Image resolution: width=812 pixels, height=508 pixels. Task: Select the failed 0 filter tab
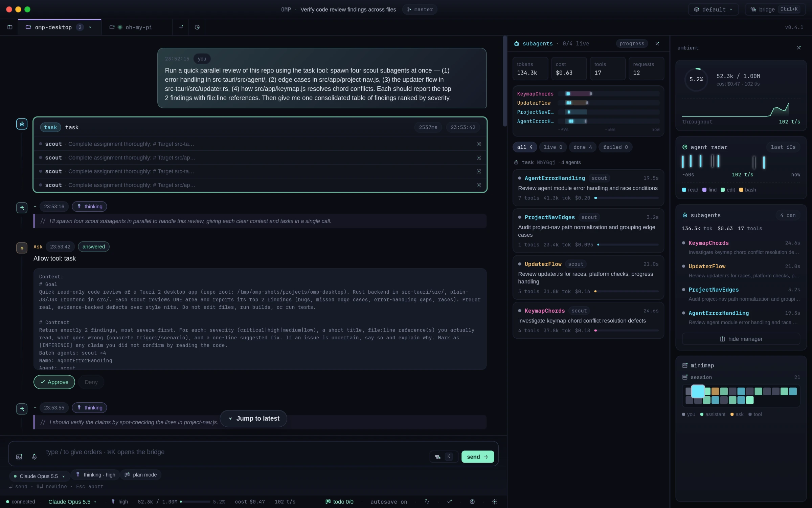[x=615, y=147]
